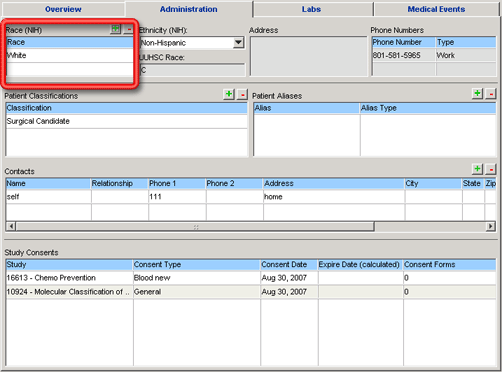Select phone number 801-581-5965
The image size is (502, 372).
[404, 55]
